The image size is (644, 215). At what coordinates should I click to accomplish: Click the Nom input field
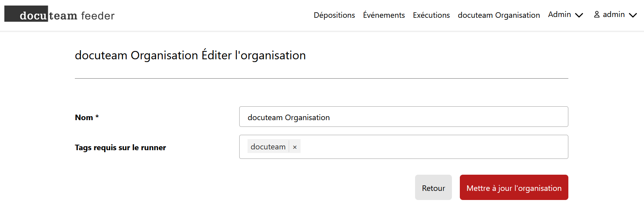point(404,117)
